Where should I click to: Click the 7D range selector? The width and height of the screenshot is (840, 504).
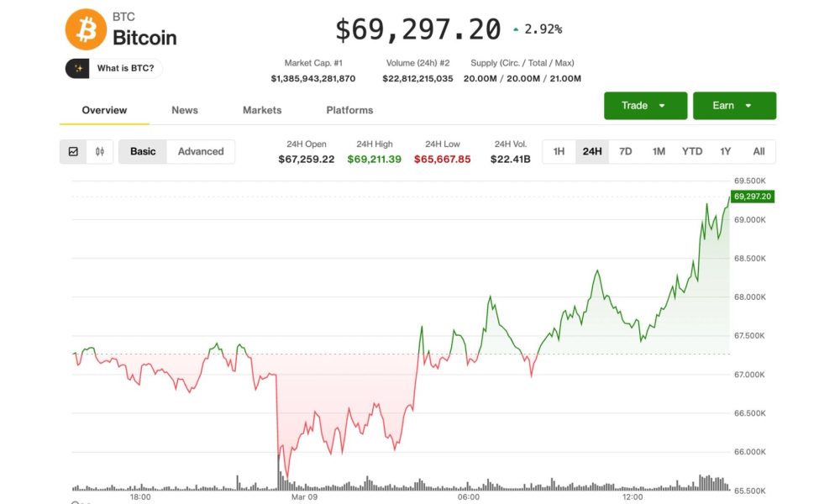pyautogui.click(x=625, y=151)
